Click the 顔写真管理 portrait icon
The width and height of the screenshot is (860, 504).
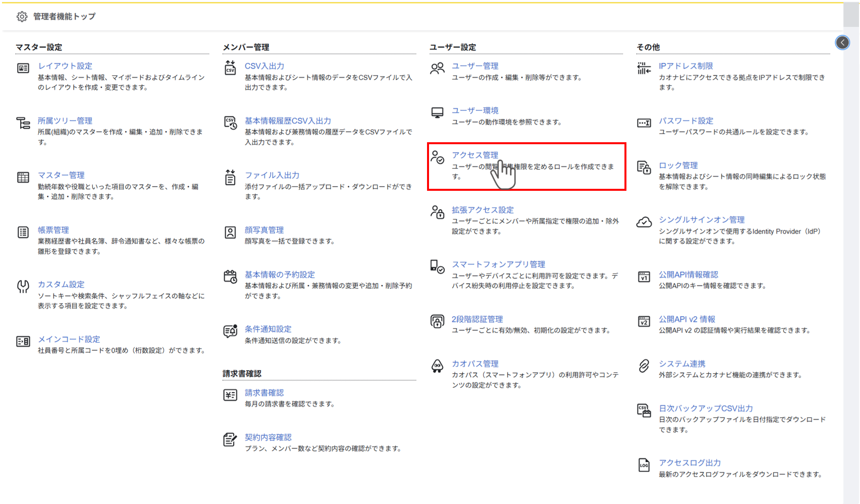(x=230, y=231)
